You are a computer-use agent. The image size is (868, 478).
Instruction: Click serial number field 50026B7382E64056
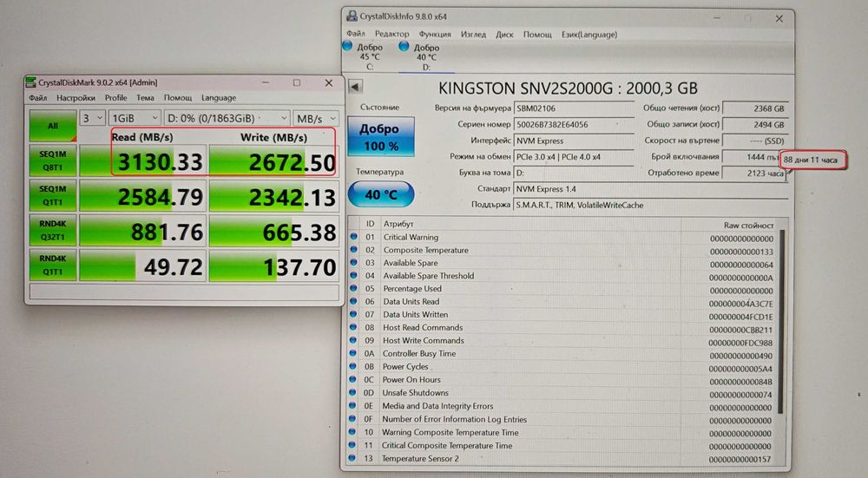pyautogui.click(x=574, y=124)
